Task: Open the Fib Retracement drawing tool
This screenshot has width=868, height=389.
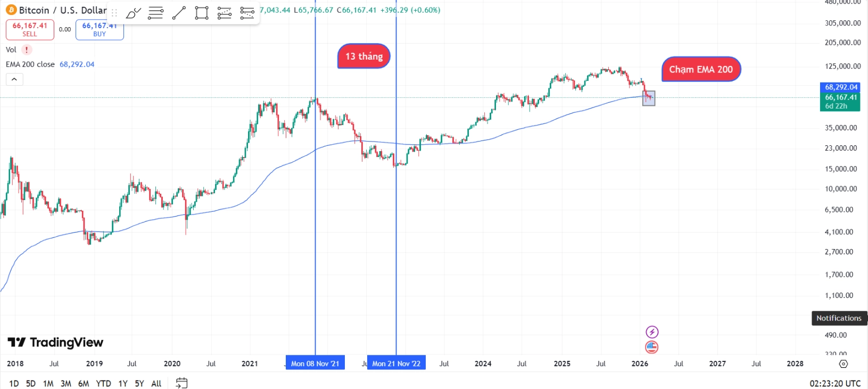Action: [155, 12]
